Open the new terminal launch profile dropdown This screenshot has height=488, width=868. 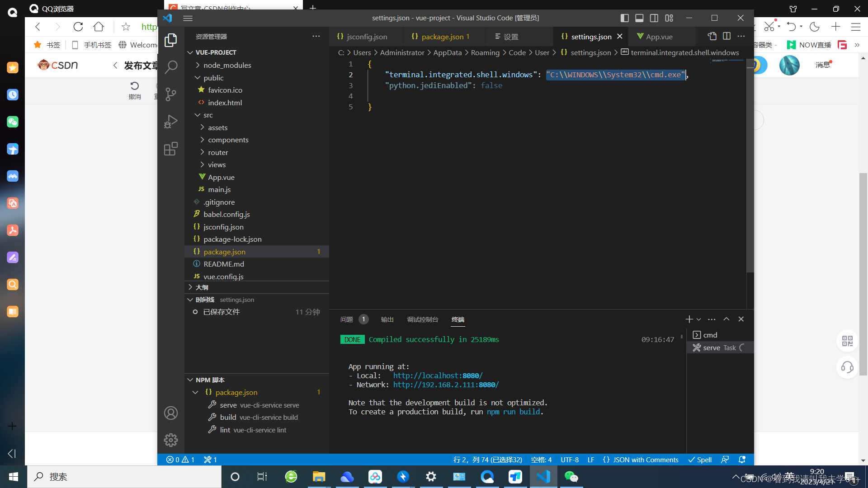click(x=699, y=319)
